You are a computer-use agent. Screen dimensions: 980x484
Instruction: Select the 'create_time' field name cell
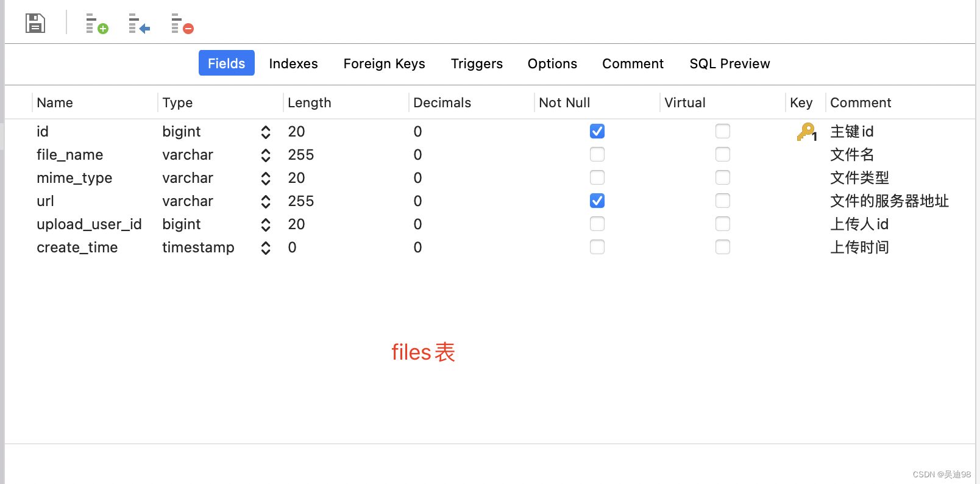[77, 247]
